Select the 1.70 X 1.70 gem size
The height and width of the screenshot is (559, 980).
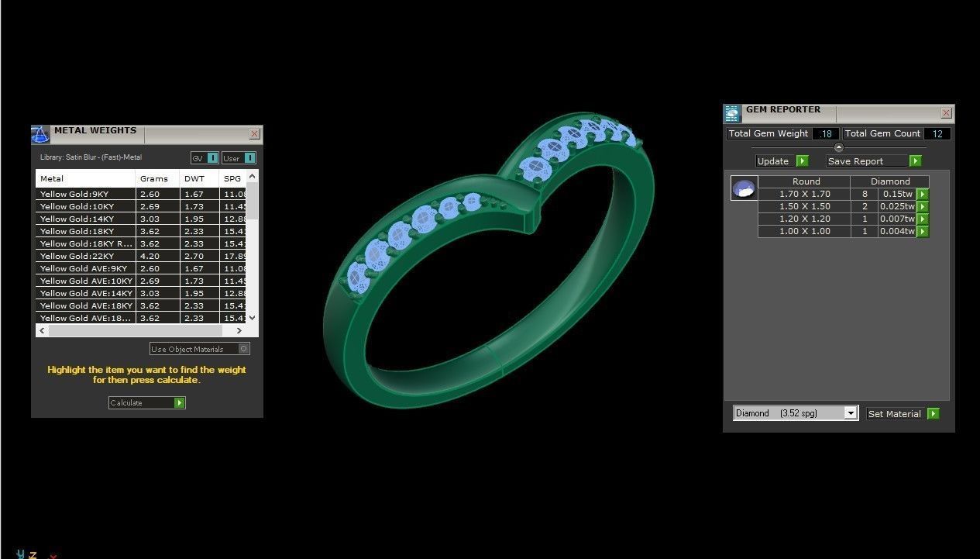(804, 194)
